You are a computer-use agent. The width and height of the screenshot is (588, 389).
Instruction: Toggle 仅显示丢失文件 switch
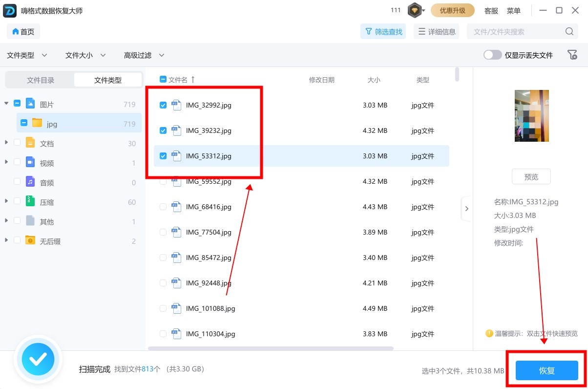(x=492, y=55)
